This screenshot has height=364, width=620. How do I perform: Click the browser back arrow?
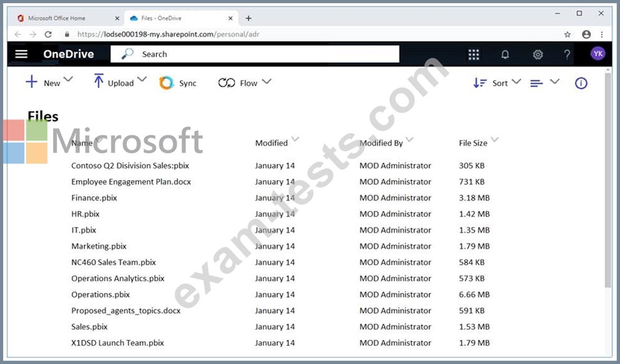18,34
